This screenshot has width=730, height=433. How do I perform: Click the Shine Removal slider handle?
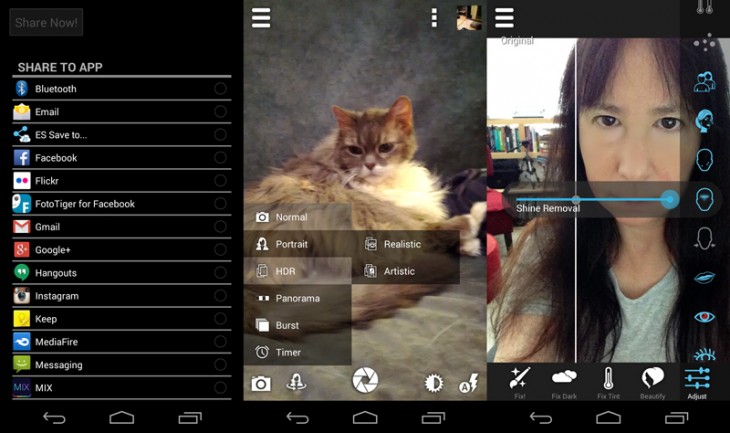670,200
